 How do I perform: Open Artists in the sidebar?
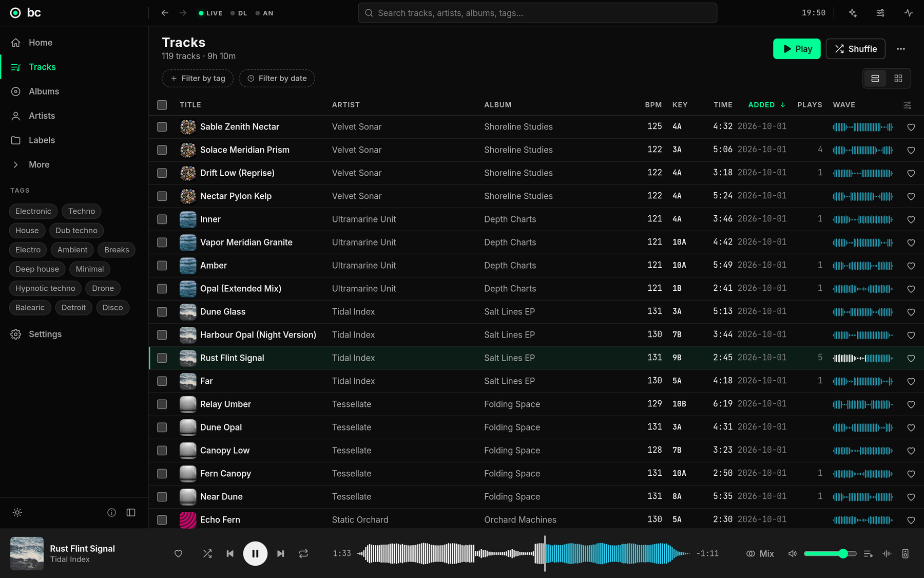pos(42,116)
